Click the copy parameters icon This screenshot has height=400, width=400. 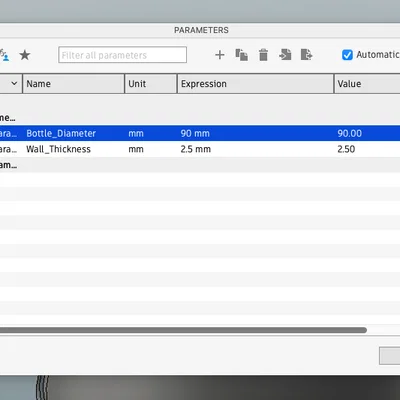[x=241, y=55]
